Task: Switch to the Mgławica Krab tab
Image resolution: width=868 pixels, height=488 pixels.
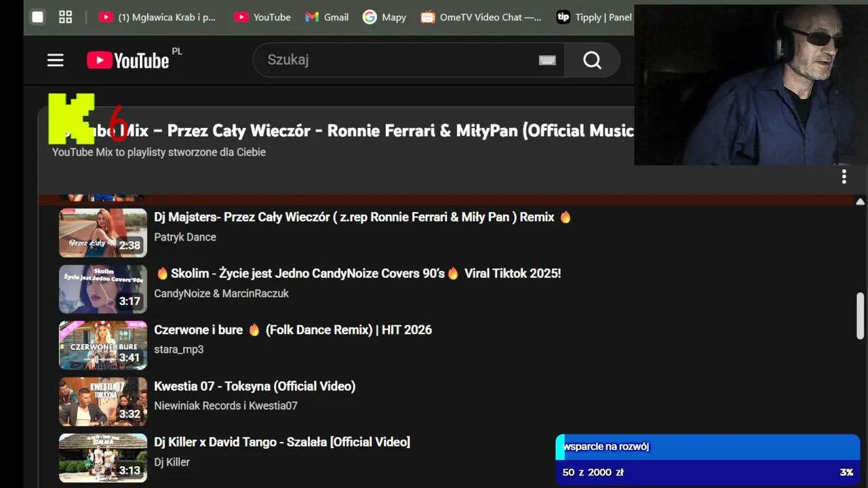Action: 157,17
